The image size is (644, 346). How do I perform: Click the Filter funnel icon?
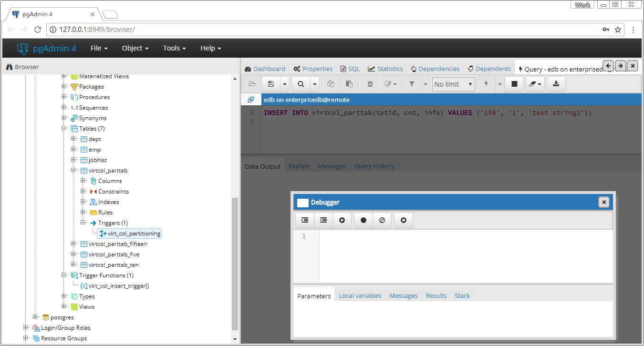[x=412, y=84]
